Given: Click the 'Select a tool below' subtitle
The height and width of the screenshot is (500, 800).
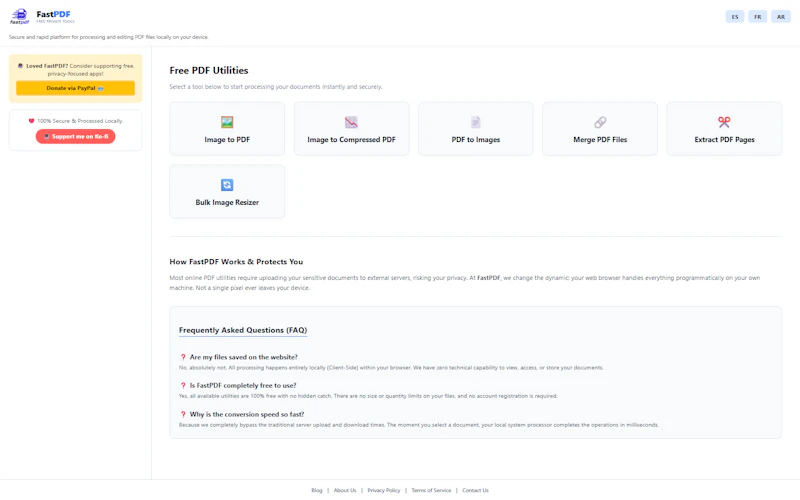Looking at the screenshot, I should tap(276, 87).
